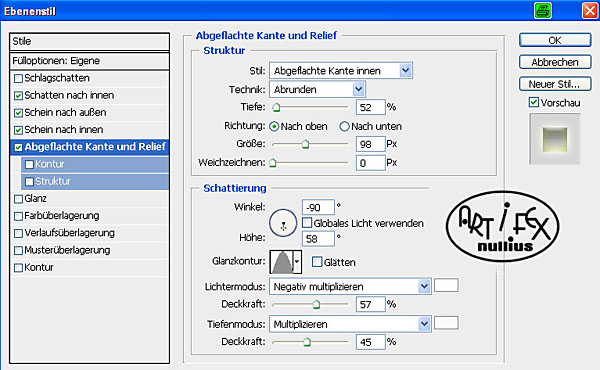Click OK button
Viewport: 600px width, 370px height.
tap(555, 40)
